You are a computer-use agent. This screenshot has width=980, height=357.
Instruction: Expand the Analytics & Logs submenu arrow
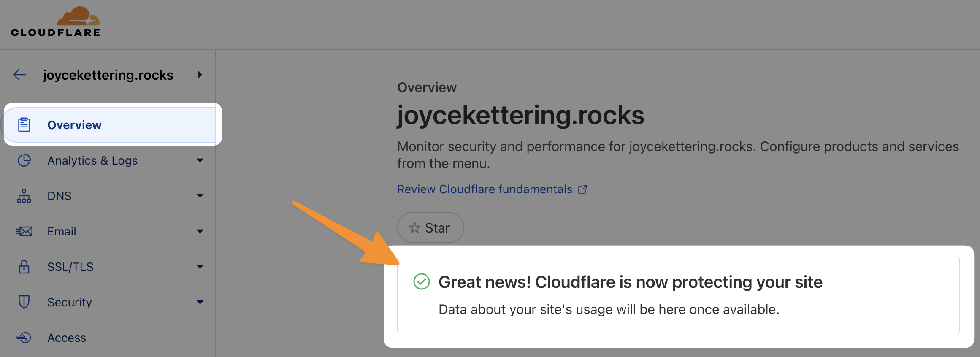pos(200,160)
